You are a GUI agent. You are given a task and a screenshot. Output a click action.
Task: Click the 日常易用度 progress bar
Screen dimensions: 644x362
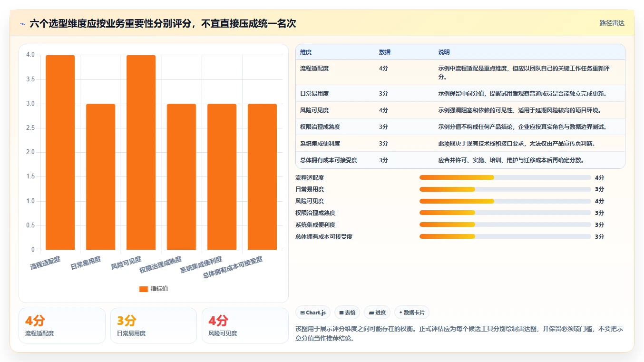coord(505,189)
